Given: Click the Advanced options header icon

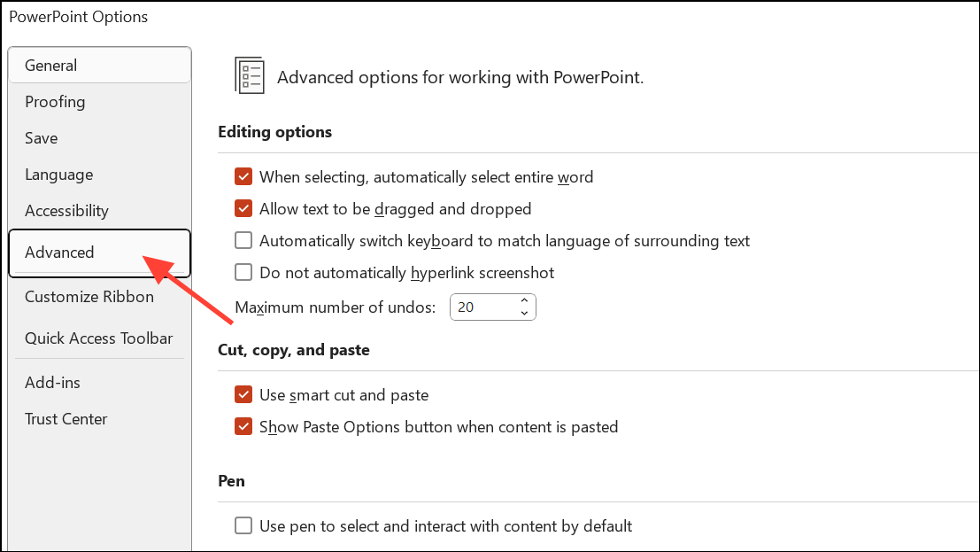Looking at the screenshot, I should (250, 76).
